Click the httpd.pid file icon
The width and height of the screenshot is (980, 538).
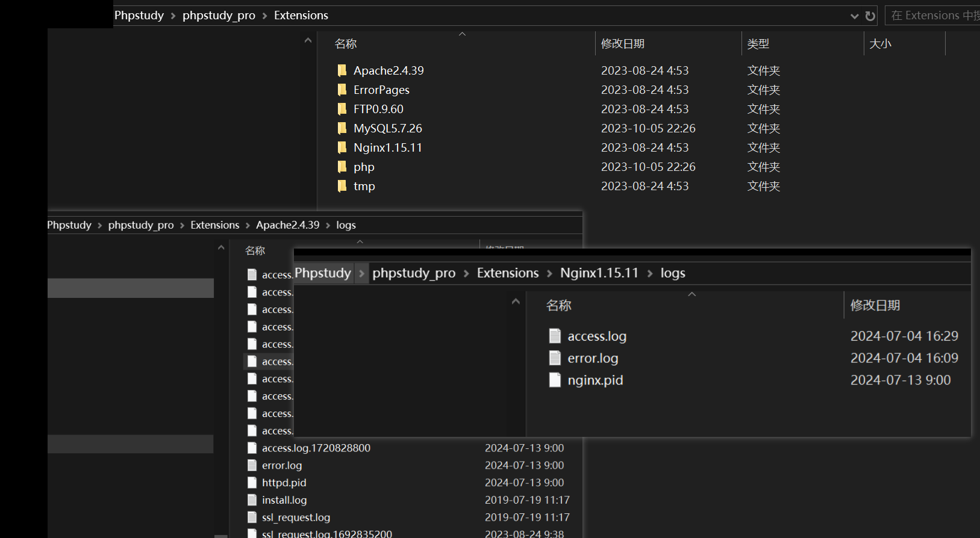(x=252, y=483)
